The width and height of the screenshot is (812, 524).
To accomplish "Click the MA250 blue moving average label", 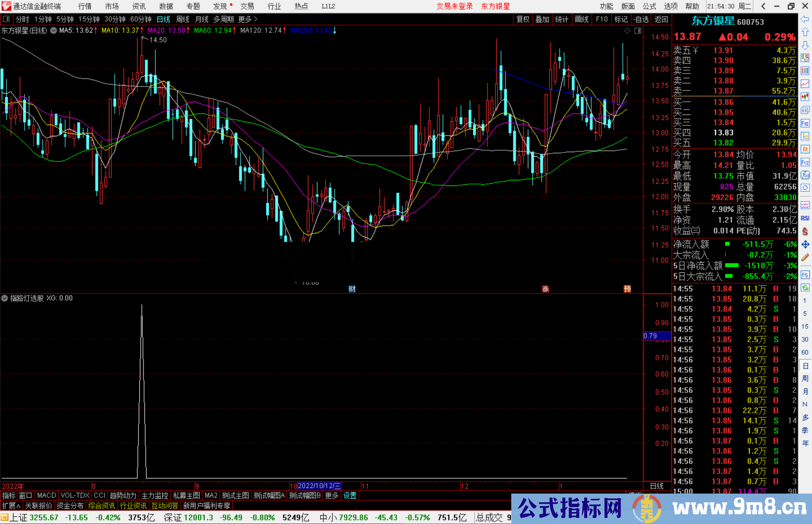I will (x=311, y=30).
